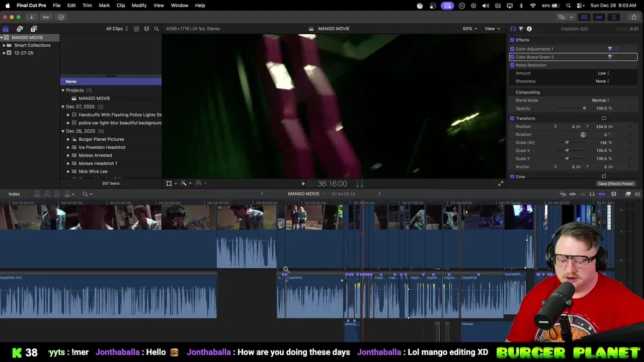Show the Video inspector tab icon
644x362 pixels.
(513, 29)
